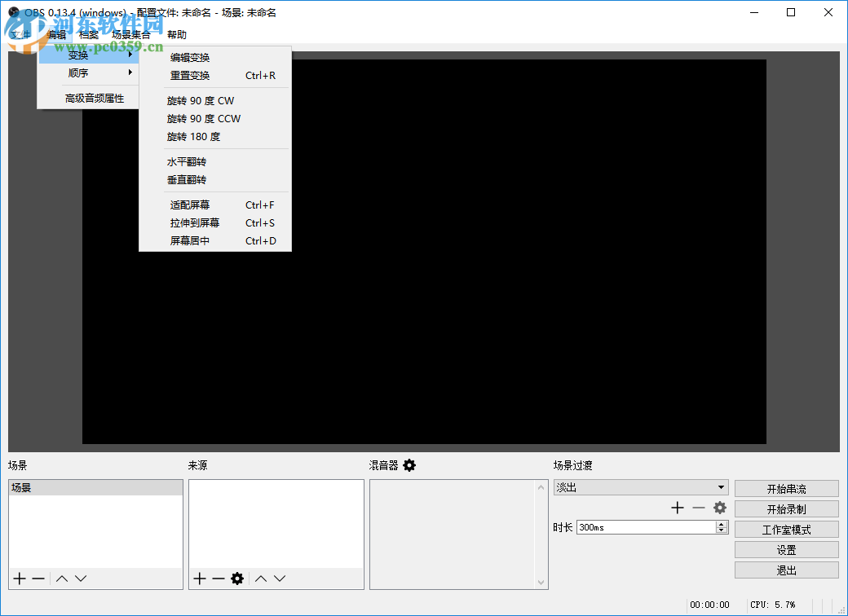Choose 屏幕居中 from the submenu

tap(188, 240)
